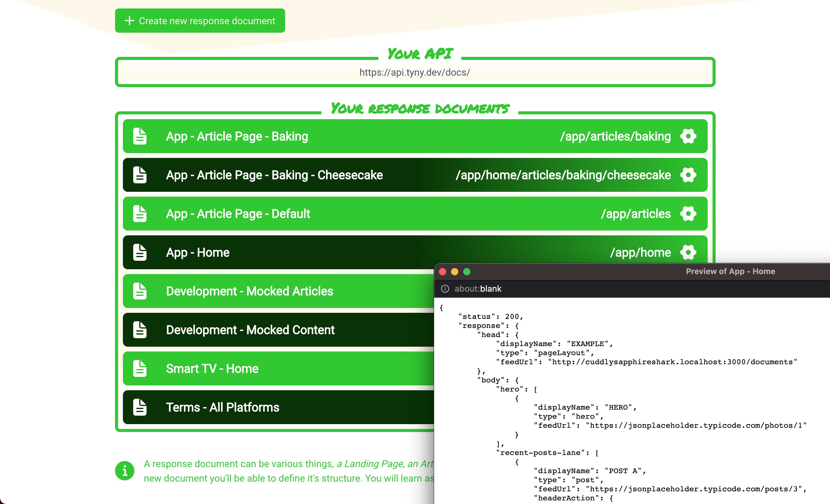Click the Preview of App - Home title bar
Image resolution: width=830 pixels, height=504 pixels.
click(730, 271)
